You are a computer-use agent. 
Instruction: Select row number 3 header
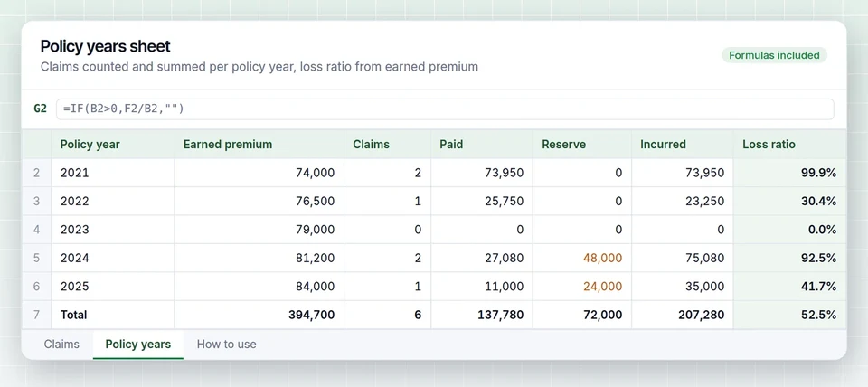(36, 201)
